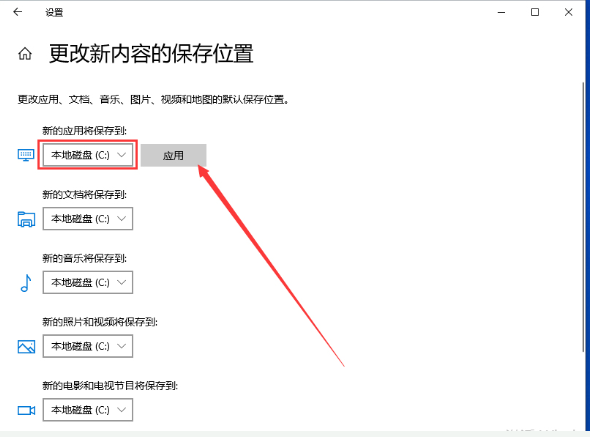Open the new apps save location dropdown

click(88, 155)
